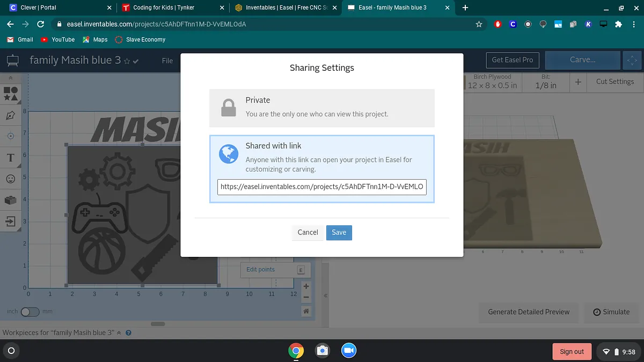Star the project family Masih blue 3
Image resolution: width=644 pixels, height=362 pixels.
coord(127,61)
